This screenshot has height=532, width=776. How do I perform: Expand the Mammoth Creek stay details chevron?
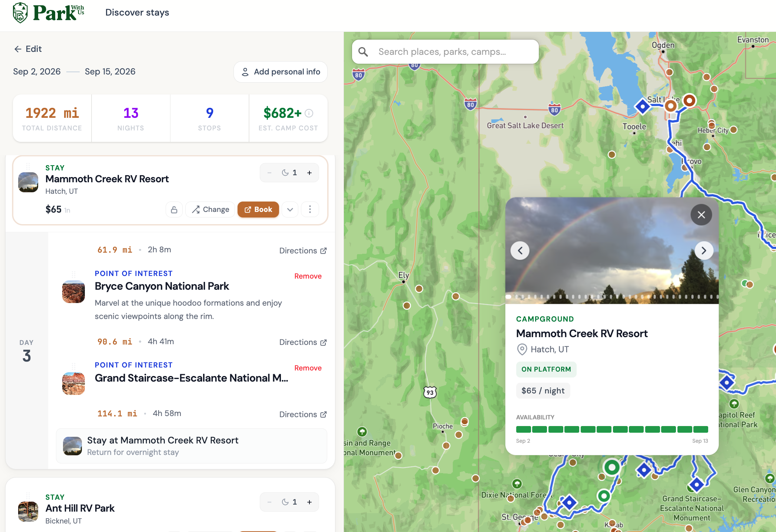(x=290, y=210)
